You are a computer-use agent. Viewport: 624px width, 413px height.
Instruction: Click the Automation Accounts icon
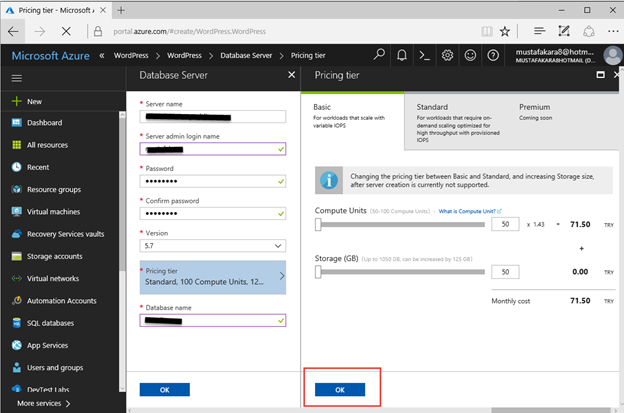coord(16,301)
